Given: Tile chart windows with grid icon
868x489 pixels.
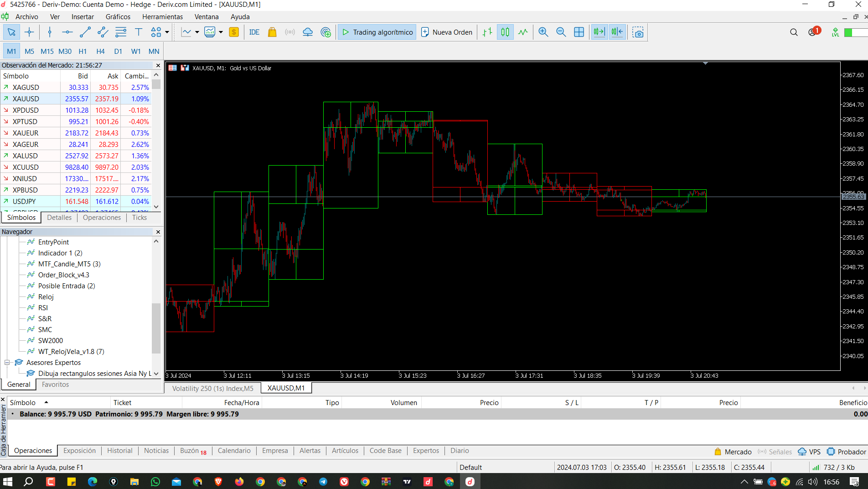Looking at the screenshot, I should tap(579, 32).
